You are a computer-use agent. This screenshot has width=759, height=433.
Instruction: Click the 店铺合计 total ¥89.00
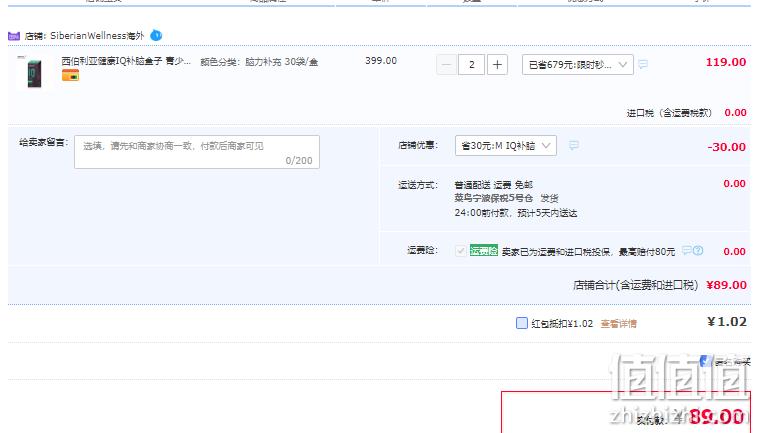[726, 285]
